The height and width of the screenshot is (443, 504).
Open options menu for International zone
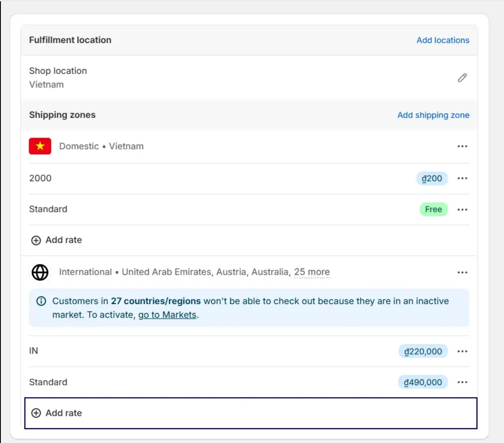tap(462, 273)
